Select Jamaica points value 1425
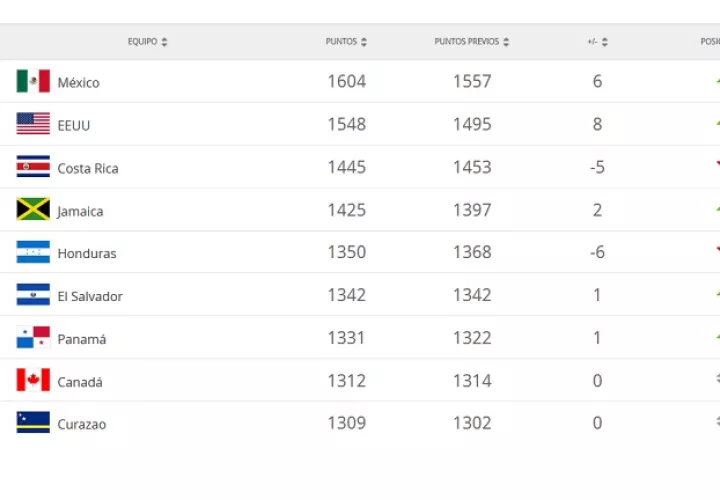The height and width of the screenshot is (500, 720). [347, 210]
